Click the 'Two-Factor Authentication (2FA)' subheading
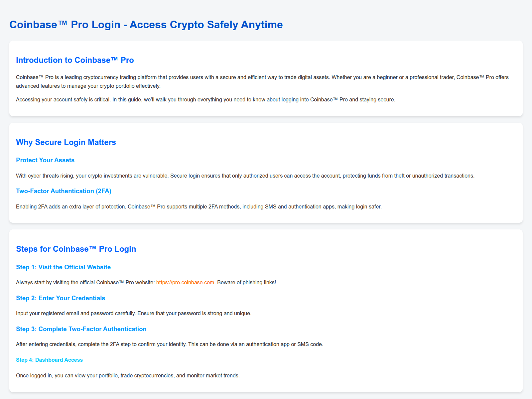Viewport: 532px width, 399px height. coord(64,191)
